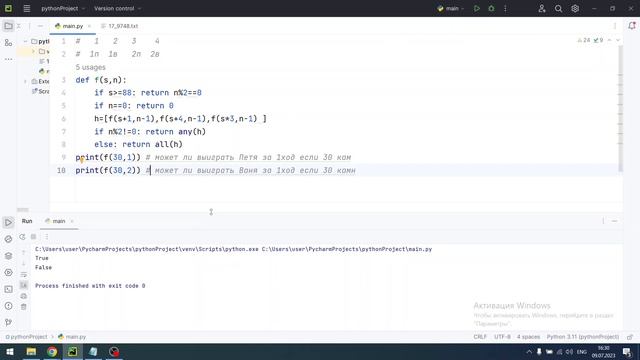Toggle soft-wrap in Run console
The image size is (640, 360).
tap(24, 275)
